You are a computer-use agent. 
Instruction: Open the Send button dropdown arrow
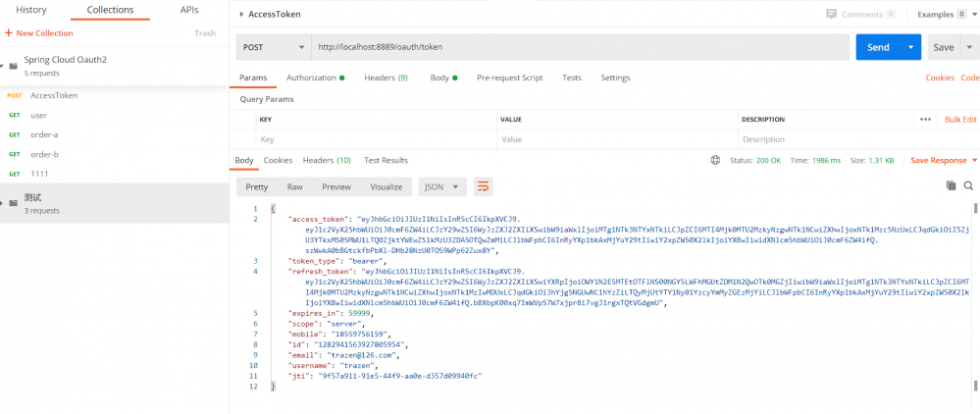pyautogui.click(x=910, y=47)
